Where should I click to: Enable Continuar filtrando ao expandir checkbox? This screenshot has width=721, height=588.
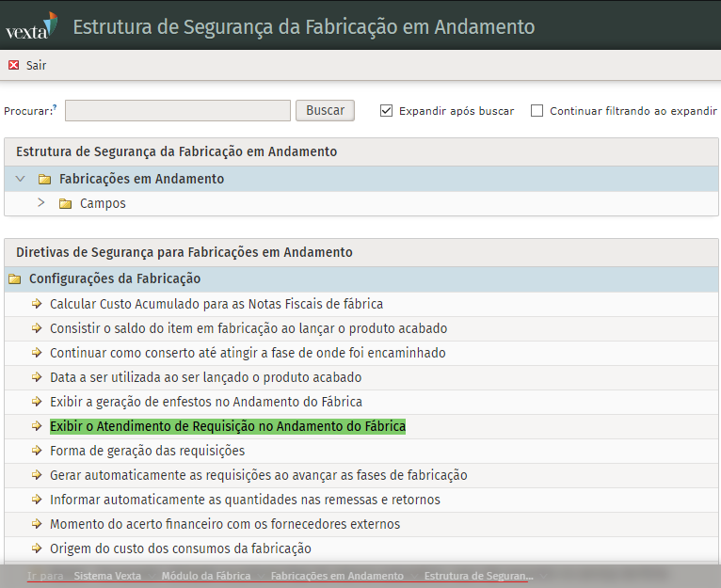(537, 110)
